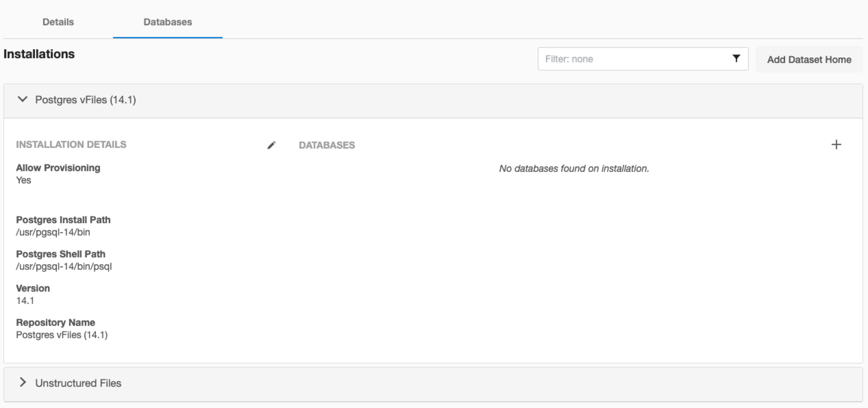Click the Allow Provisioning Yes value
The height and width of the screenshot is (408, 868).
click(x=24, y=180)
